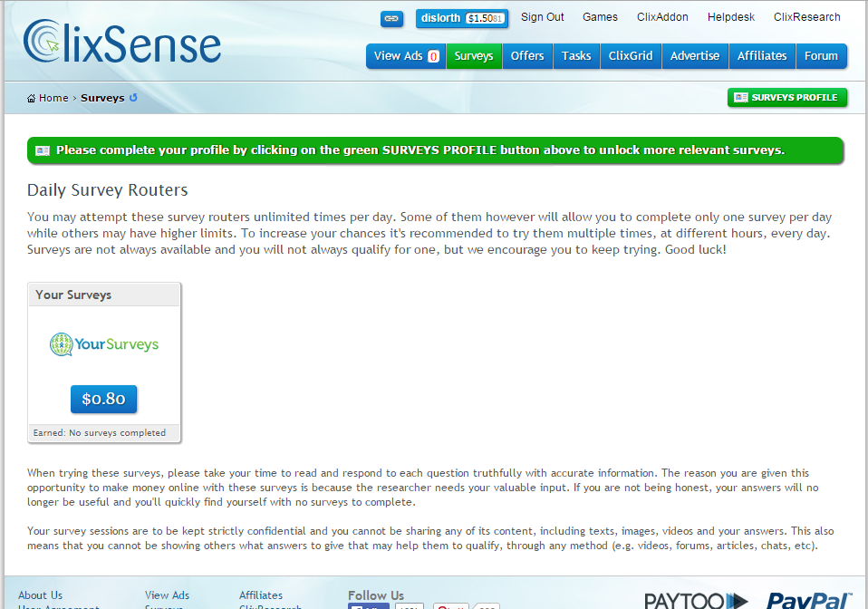Click the ClixSense logo
The width and height of the screenshot is (868, 609).
[x=118, y=40]
